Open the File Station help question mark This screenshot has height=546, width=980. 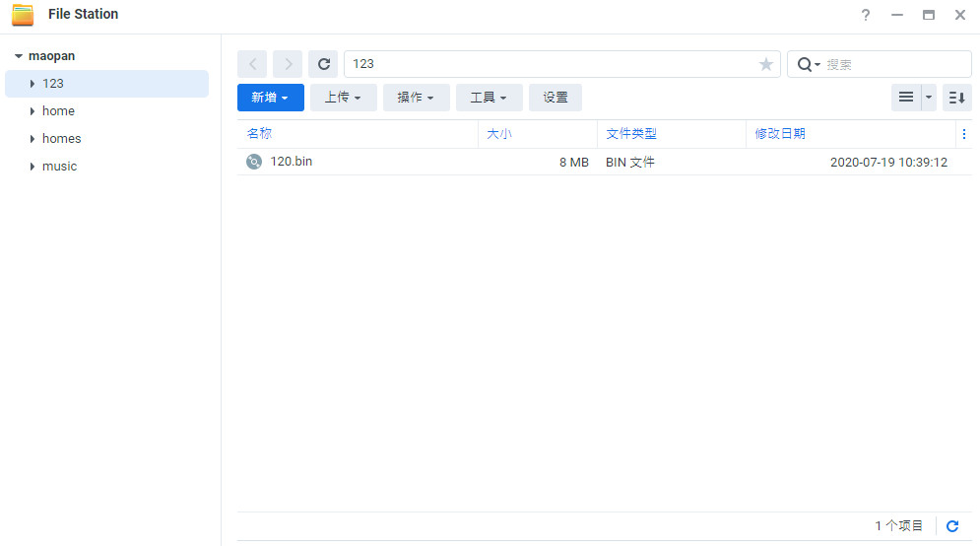pyautogui.click(x=866, y=15)
